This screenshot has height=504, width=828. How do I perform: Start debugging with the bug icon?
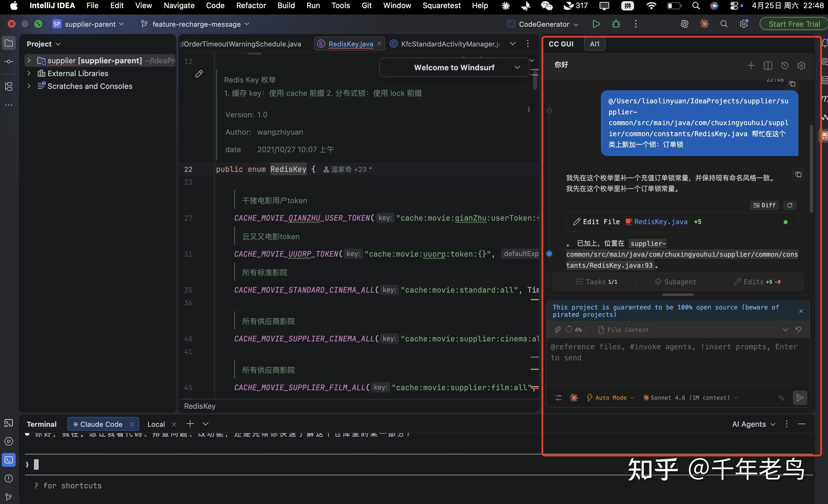(x=615, y=24)
